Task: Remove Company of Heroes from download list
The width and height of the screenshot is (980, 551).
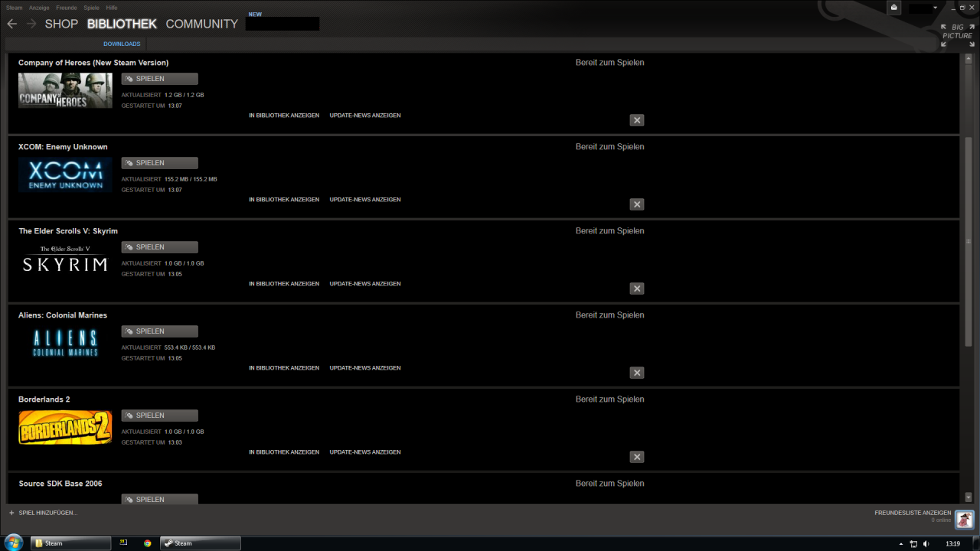Action: pos(637,120)
